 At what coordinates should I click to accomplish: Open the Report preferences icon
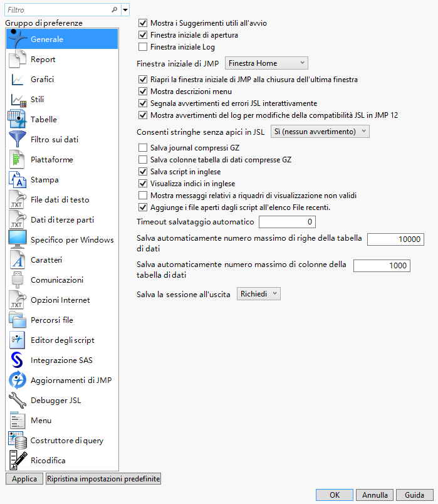pos(18,59)
